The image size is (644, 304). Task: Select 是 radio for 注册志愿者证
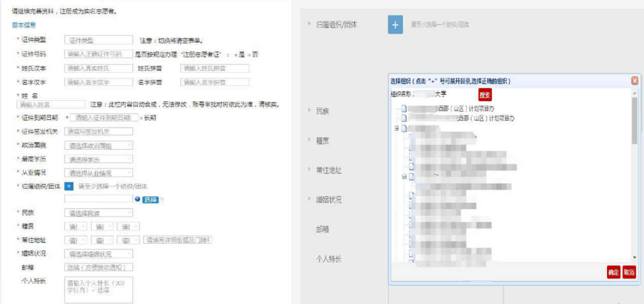point(236,55)
